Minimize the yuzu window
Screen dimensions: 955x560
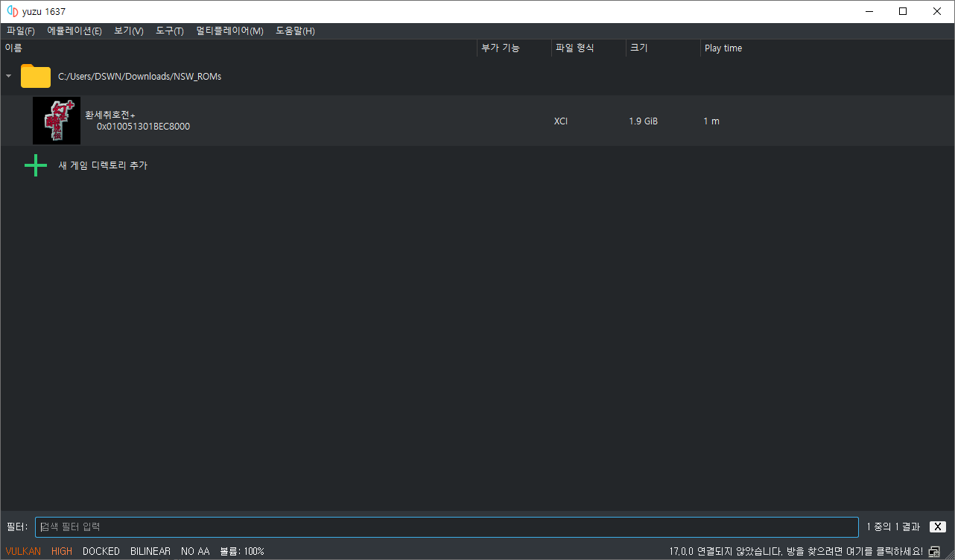coord(869,11)
